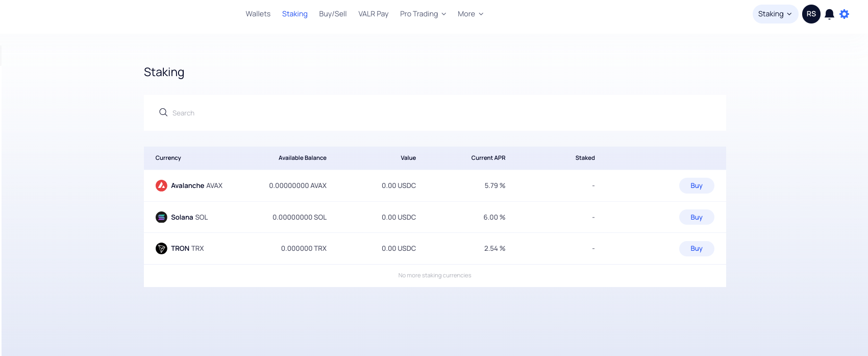Image resolution: width=868 pixels, height=356 pixels.
Task: Click the Available Balance column header
Action: click(x=302, y=158)
